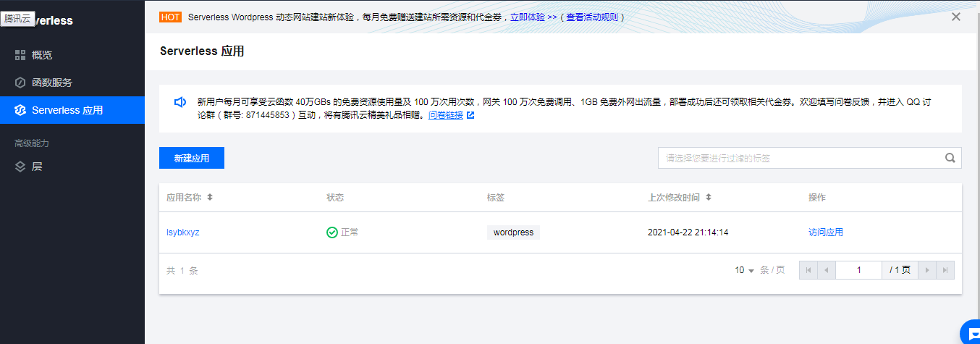Click the Serverless 应用 page title
980x344 pixels.
(202, 51)
